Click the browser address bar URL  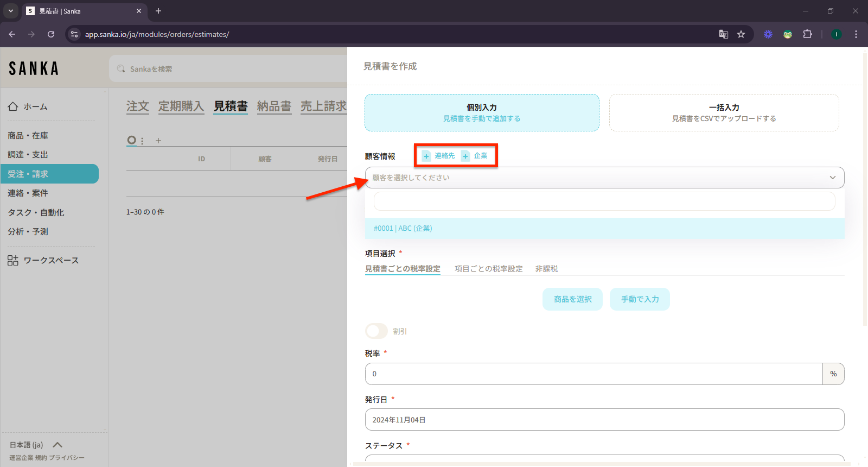click(157, 34)
